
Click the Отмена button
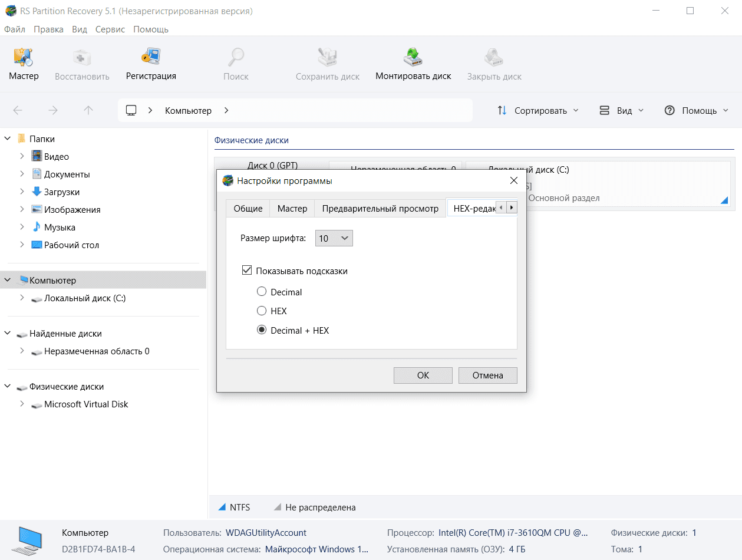click(x=488, y=375)
